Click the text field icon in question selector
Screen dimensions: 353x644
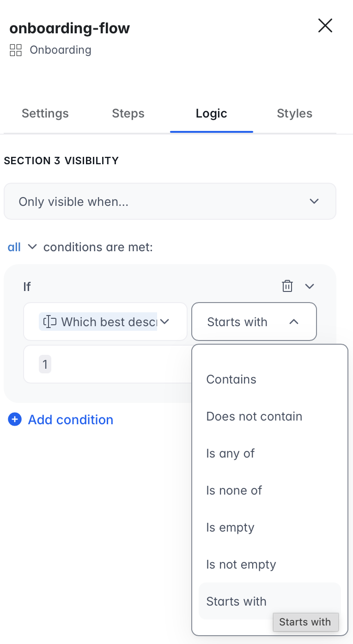coord(49,322)
